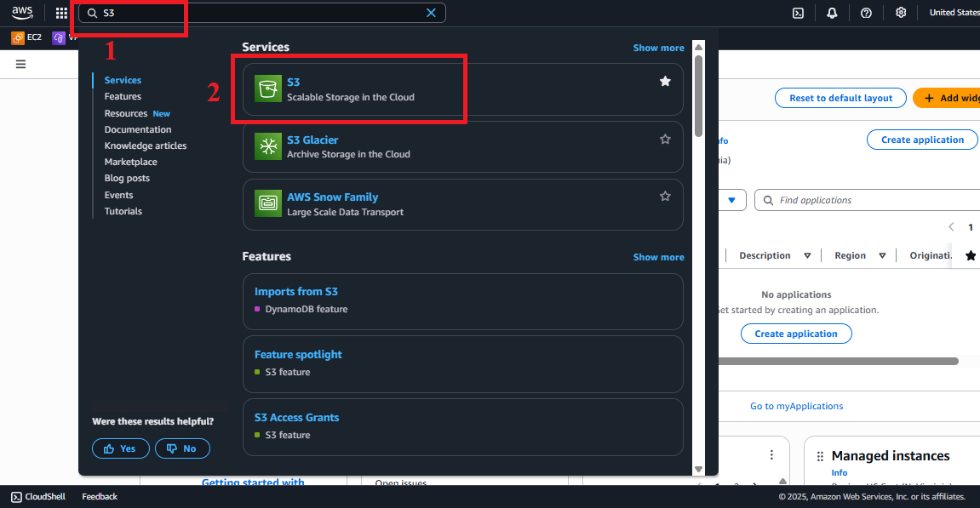Screen dimensions: 980x508
Task: Open the Getting started with link
Action: click(253, 481)
